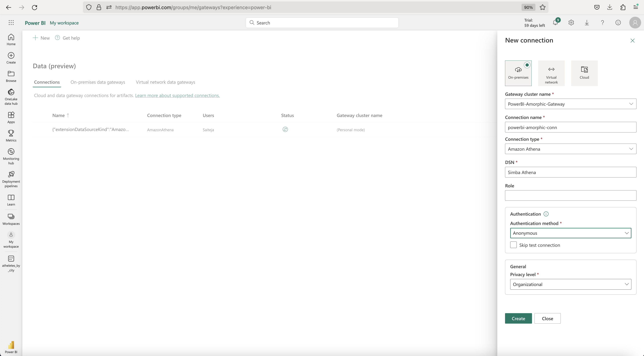Click the Close button in the panel

(547, 318)
